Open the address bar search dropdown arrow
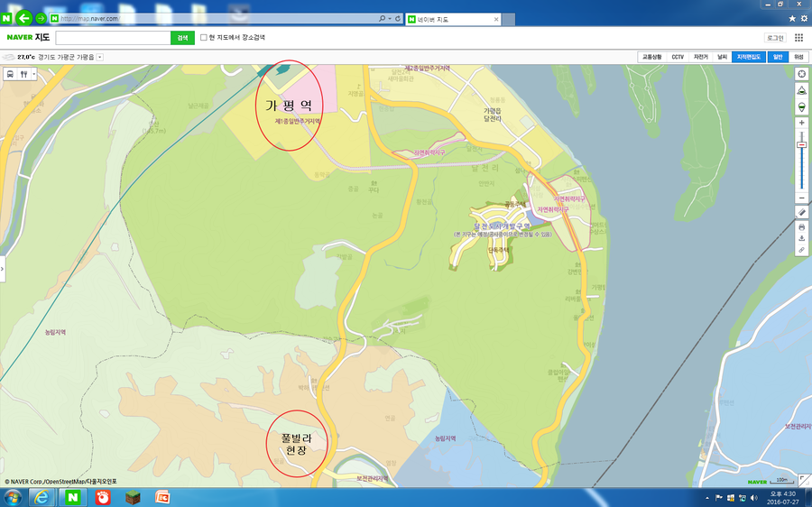Screen dimensions: 812x507 (x=389, y=19)
